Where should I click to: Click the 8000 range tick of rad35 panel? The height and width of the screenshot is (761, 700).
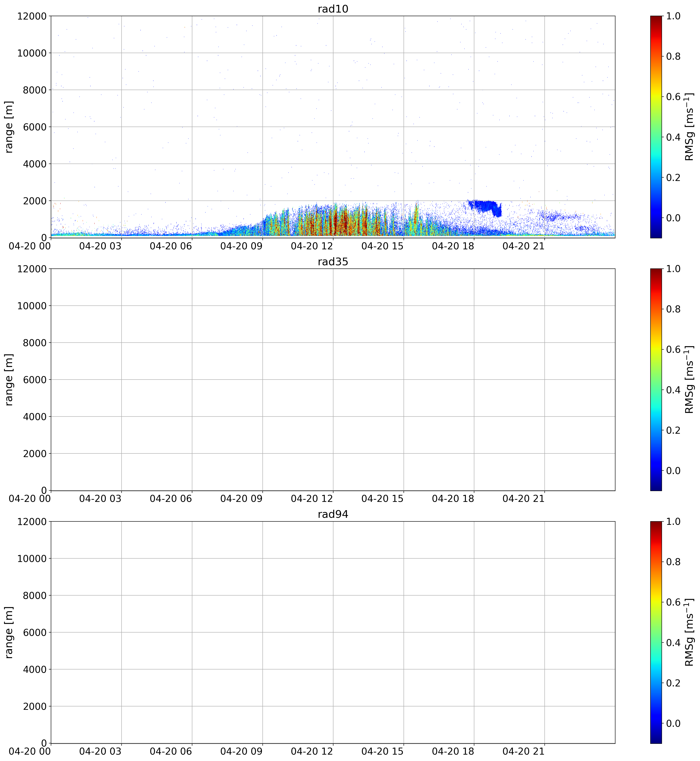pyautogui.click(x=35, y=343)
